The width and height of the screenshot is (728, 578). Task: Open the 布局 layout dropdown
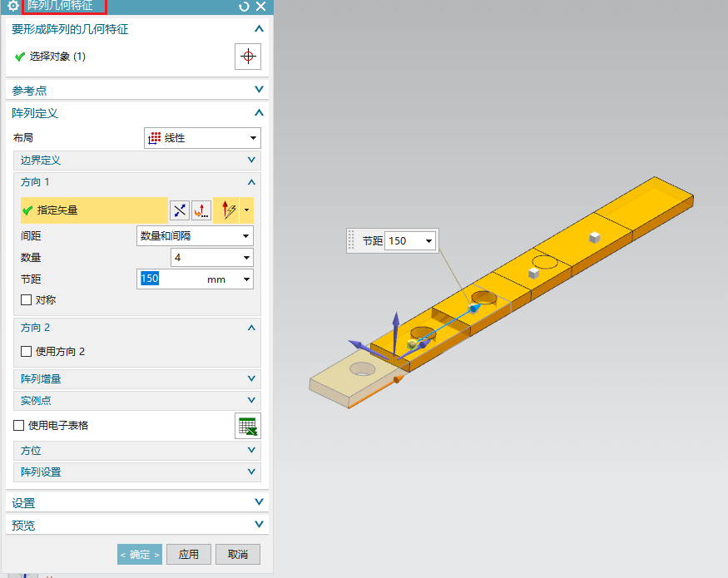click(x=202, y=138)
